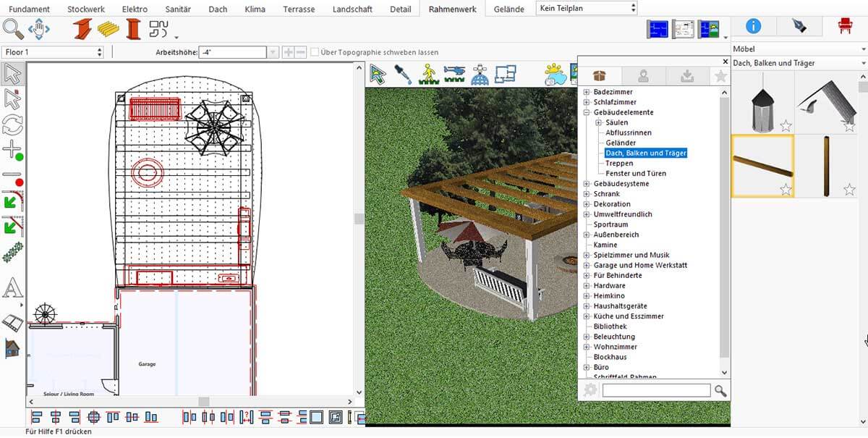Click the blue info icon above the Möbel panel

pos(754,25)
